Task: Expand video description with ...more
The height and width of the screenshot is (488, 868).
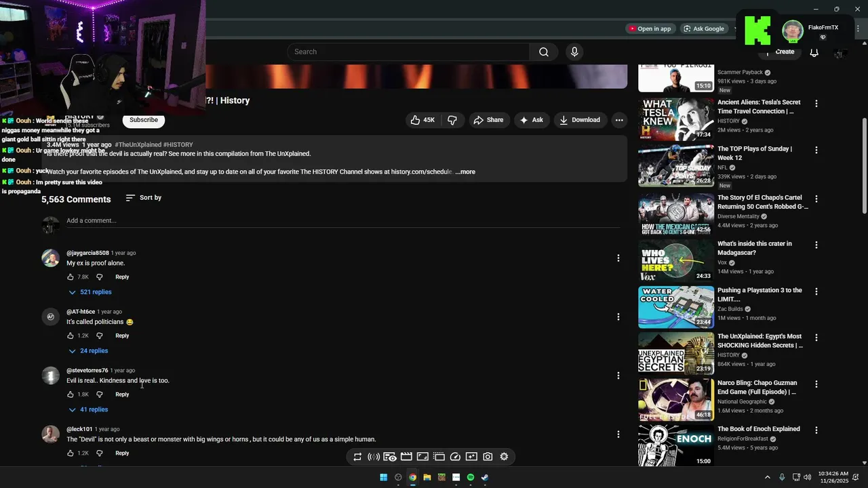Action: click(465, 172)
